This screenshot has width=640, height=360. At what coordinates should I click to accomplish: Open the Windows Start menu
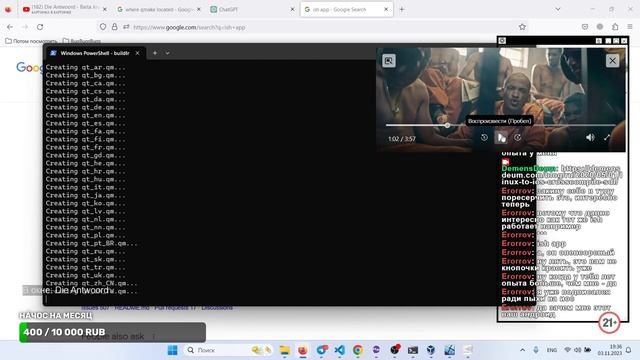(x=173, y=350)
